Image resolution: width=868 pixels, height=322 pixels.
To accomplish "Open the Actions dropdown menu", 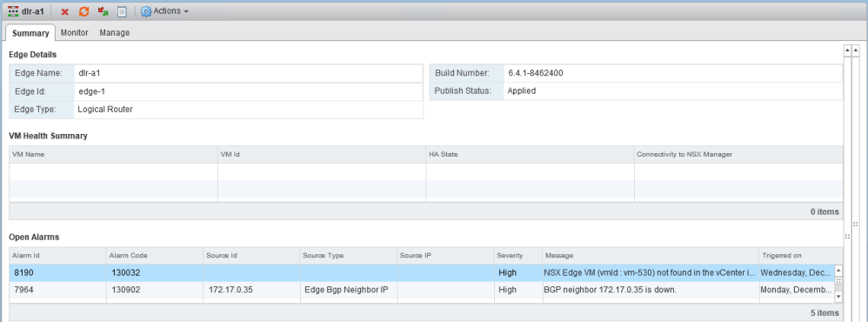I will pyautogui.click(x=165, y=11).
